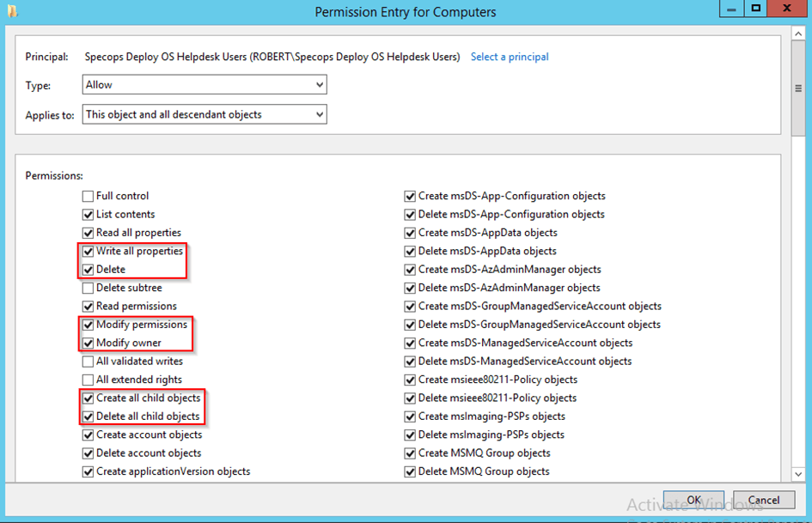Click the OK button
Viewport: 812px width, 523px height.
tap(694, 500)
